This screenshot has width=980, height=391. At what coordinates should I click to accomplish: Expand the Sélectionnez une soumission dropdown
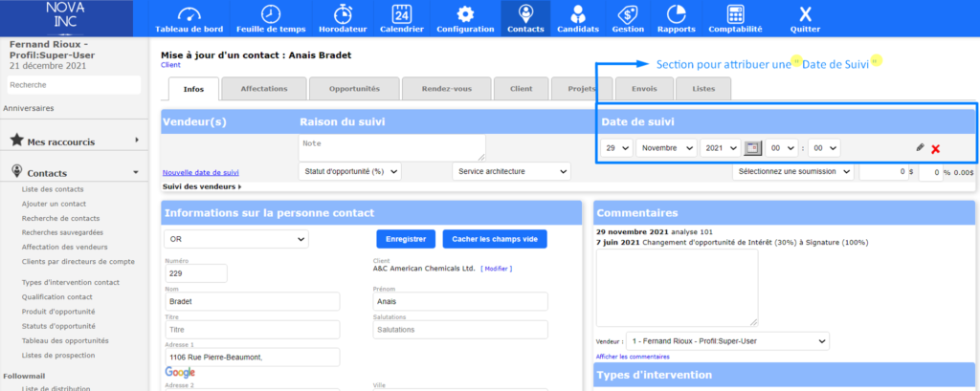(x=792, y=171)
